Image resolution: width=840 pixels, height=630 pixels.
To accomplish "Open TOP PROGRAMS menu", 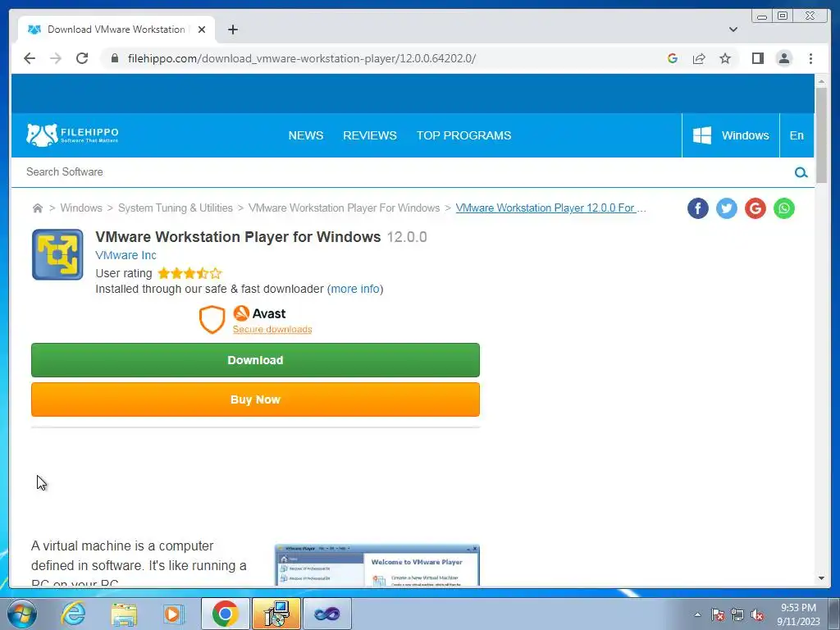I will tap(463, 135).
